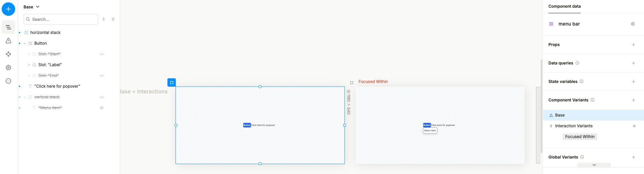
Task: Select the Focused Within interaction variant
Action: [579, 137]
